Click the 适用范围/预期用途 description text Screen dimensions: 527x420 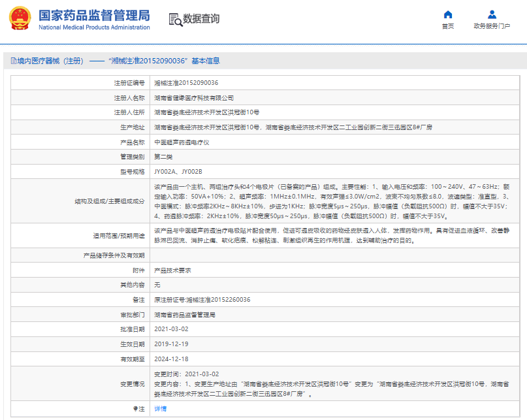coord(332,236)
